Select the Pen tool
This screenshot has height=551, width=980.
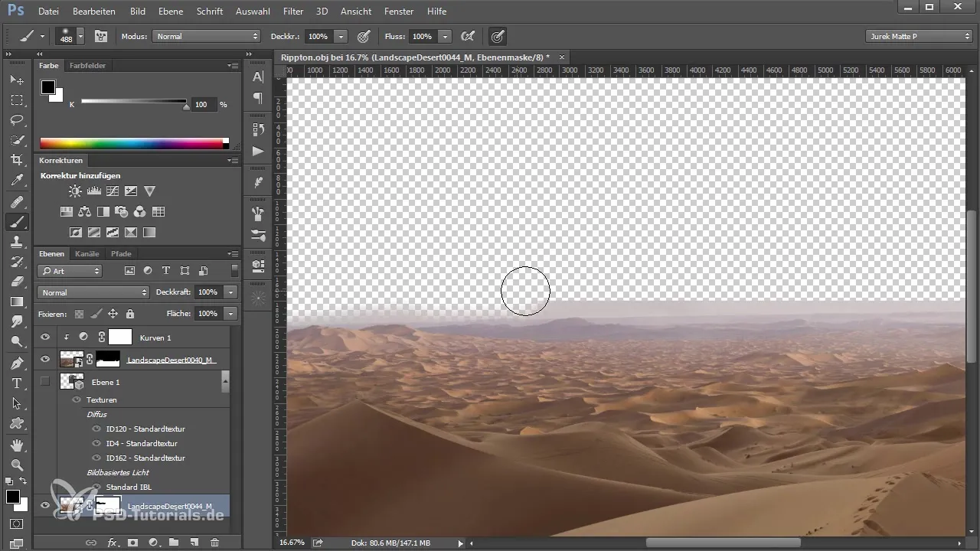pyautogui.click(x=17, y=363)
